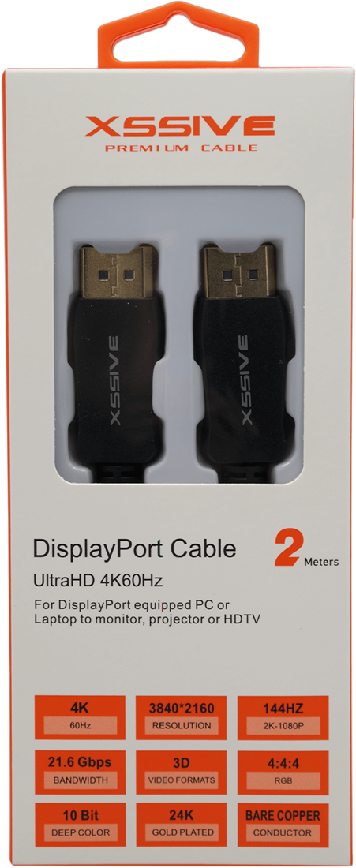The height and width of the screenshot is (868, 356).
Task: Select the 3D Video Formats badge
Action: coord(181,773)
